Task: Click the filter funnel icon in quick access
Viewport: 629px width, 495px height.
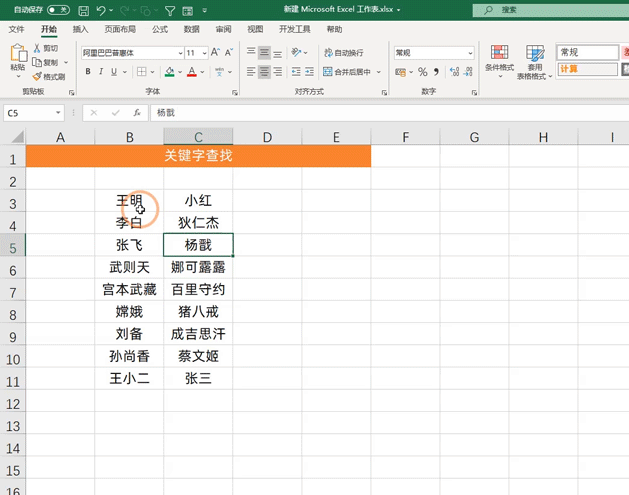Action: (x=170, y=11)
